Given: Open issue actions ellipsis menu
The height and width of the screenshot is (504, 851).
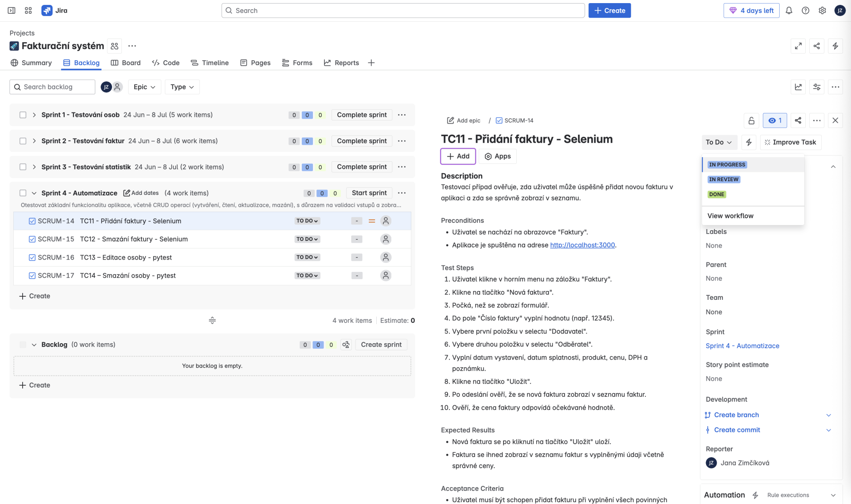Looking at the screenshot, I should 816,120.
